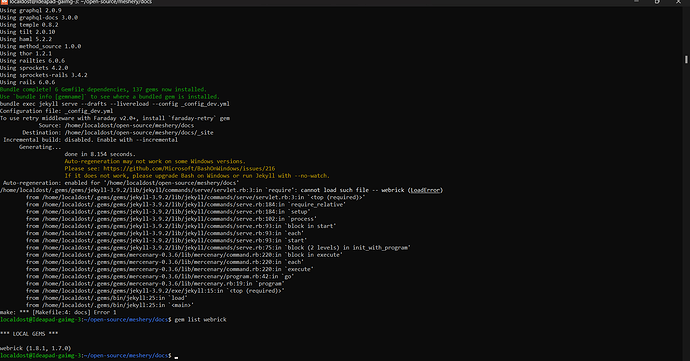Maximize the terminal window

657,2
